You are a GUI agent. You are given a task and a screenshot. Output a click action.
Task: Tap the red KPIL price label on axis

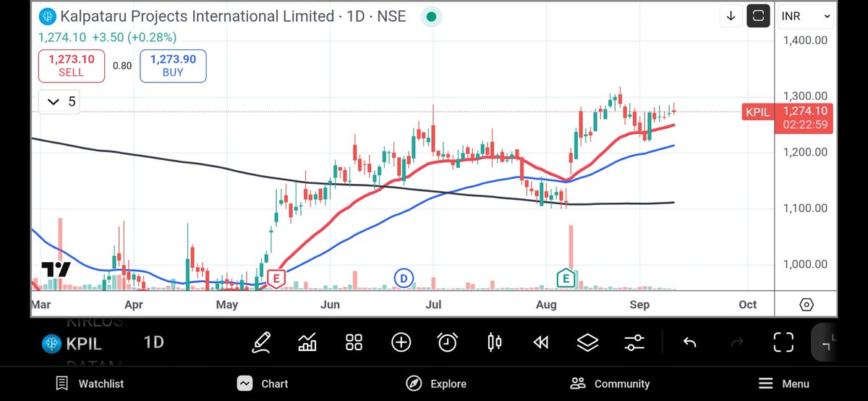757,111
